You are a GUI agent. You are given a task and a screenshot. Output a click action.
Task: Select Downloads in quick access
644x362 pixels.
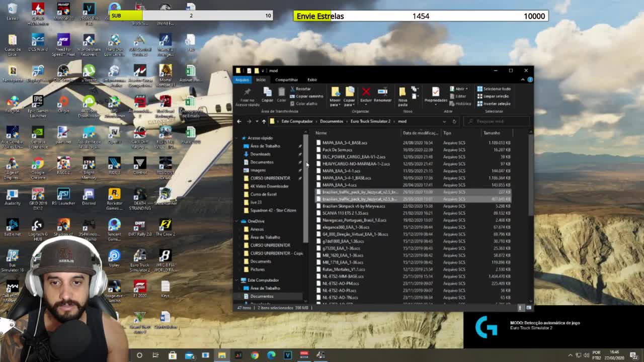click(260, 154)
